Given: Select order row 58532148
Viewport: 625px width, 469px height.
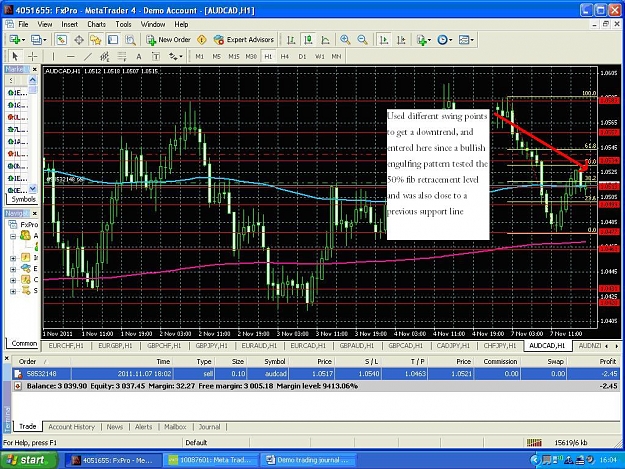Looking at the screenshot, I should [316, 374].
